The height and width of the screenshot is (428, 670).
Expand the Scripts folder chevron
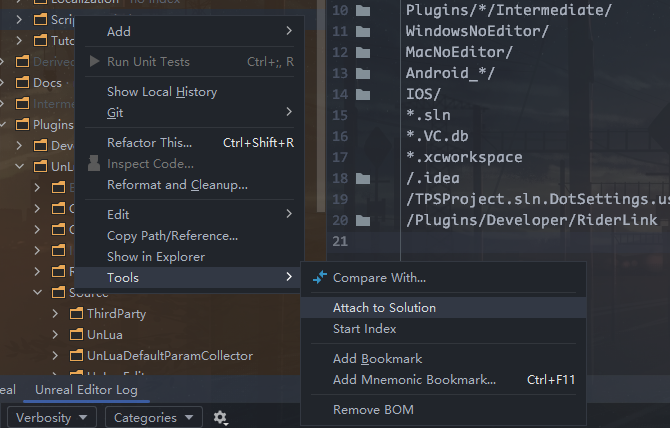pos(19,19)
